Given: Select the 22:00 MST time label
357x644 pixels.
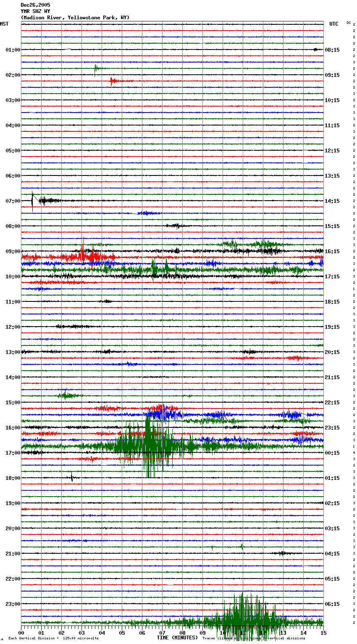Looking at the screenshot, I should [13, 579].
